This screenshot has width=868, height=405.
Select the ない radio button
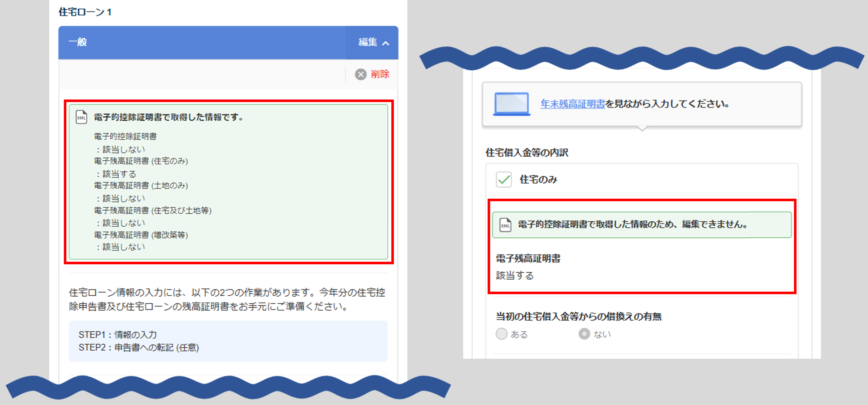584,334
